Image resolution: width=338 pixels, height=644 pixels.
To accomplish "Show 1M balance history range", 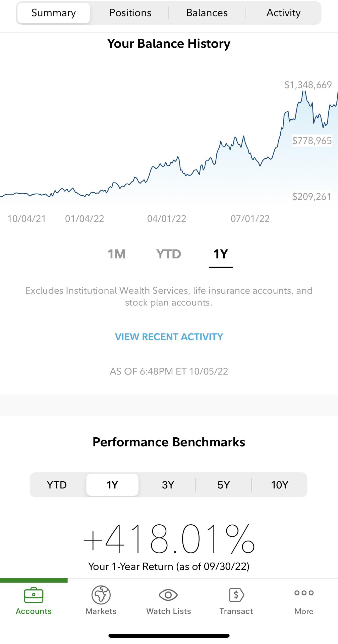I will (x=117, y=254).
